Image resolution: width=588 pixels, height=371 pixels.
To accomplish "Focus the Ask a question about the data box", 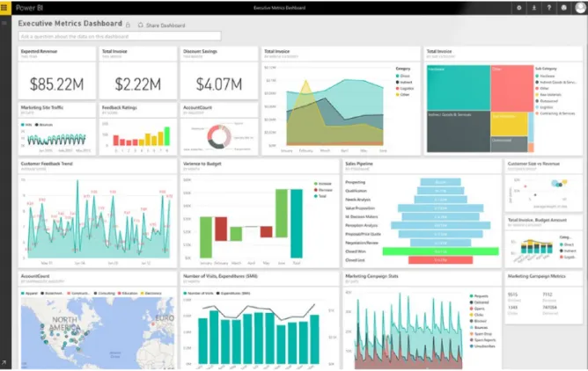I will (x=120, y=36).
